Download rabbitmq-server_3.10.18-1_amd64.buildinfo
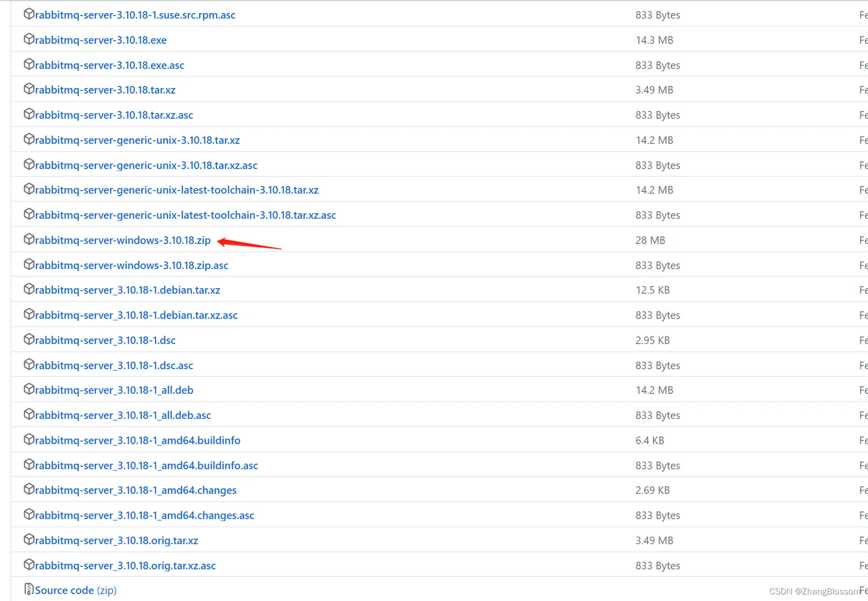Screen dimensions: 868x601 click(138, 441)
